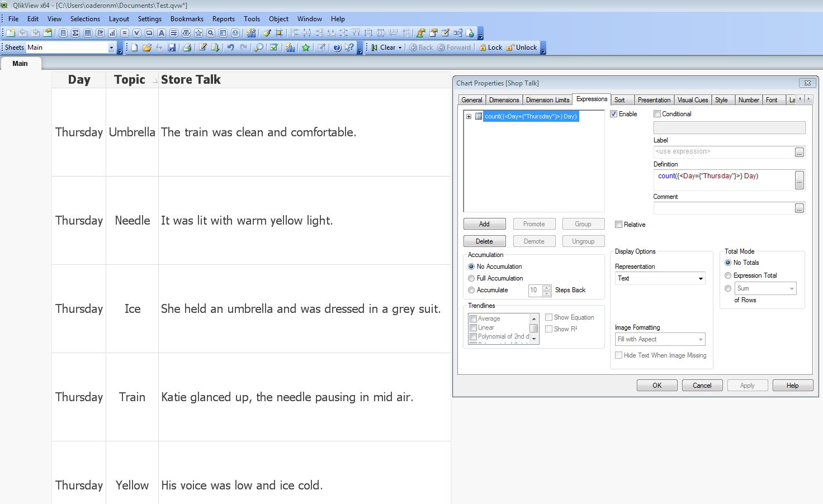
Task: Activate the Format Painter brush icon
Action: [267, 33]
